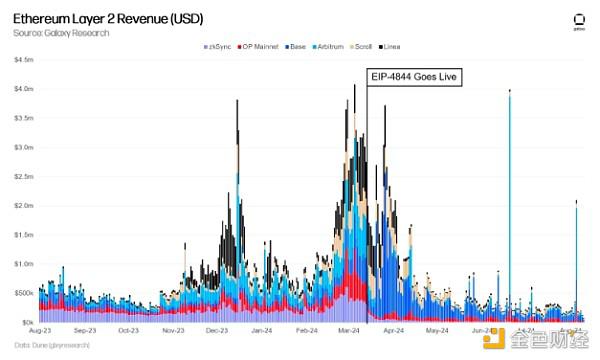
Task: Click the $4.5m y-axis label
Action: [24, 60]
